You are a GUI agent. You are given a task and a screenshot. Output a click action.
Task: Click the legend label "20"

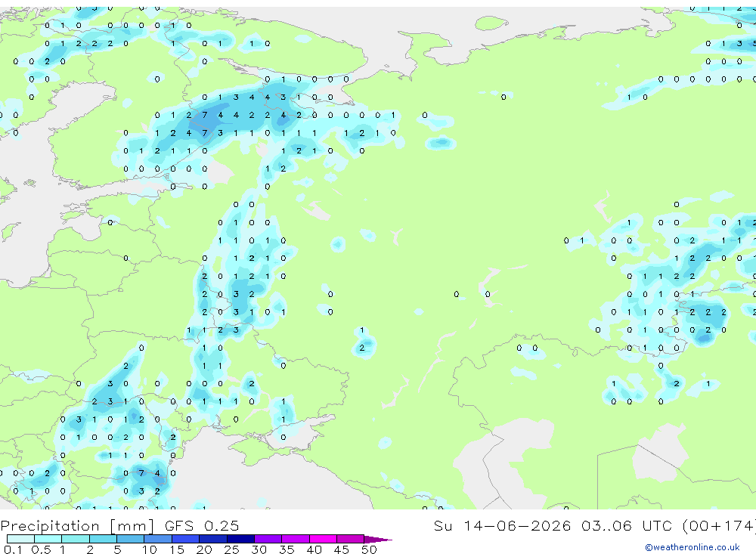coord(204,549)
